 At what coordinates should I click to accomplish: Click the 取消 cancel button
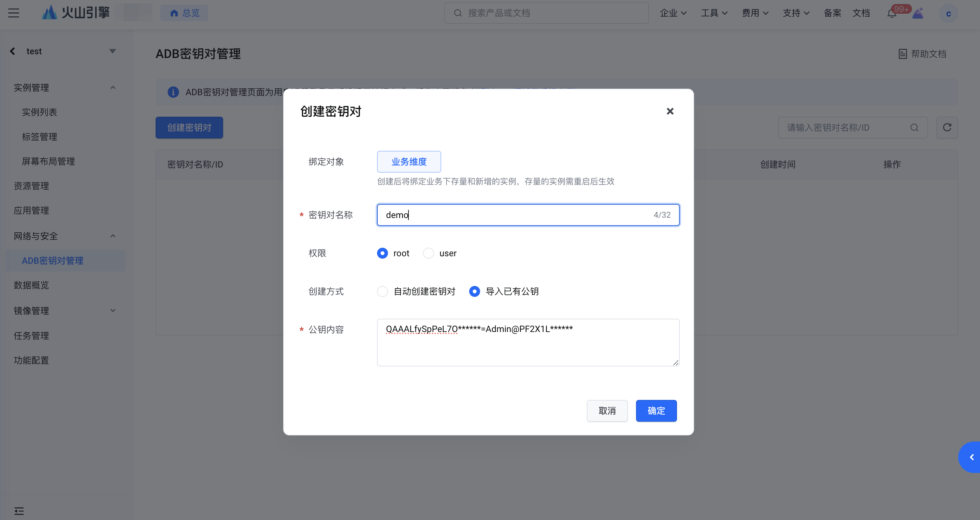click(607, 410)
